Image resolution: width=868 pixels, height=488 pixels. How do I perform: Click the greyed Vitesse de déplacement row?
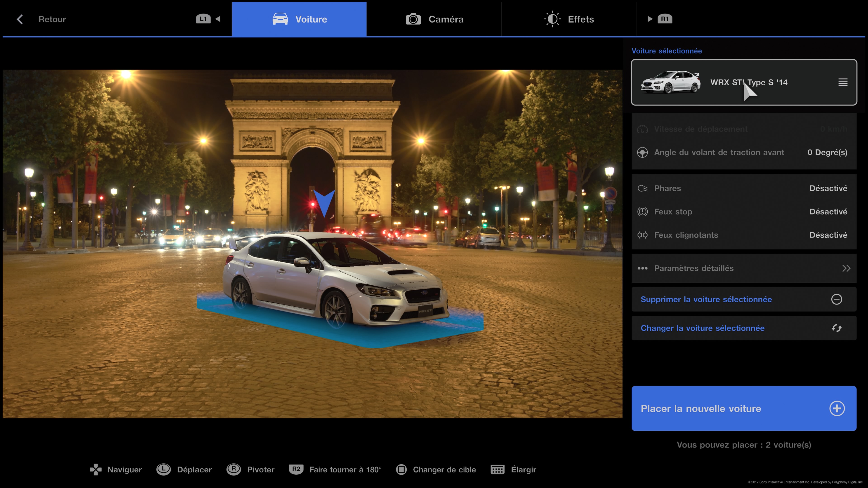[x=744, y=129]
